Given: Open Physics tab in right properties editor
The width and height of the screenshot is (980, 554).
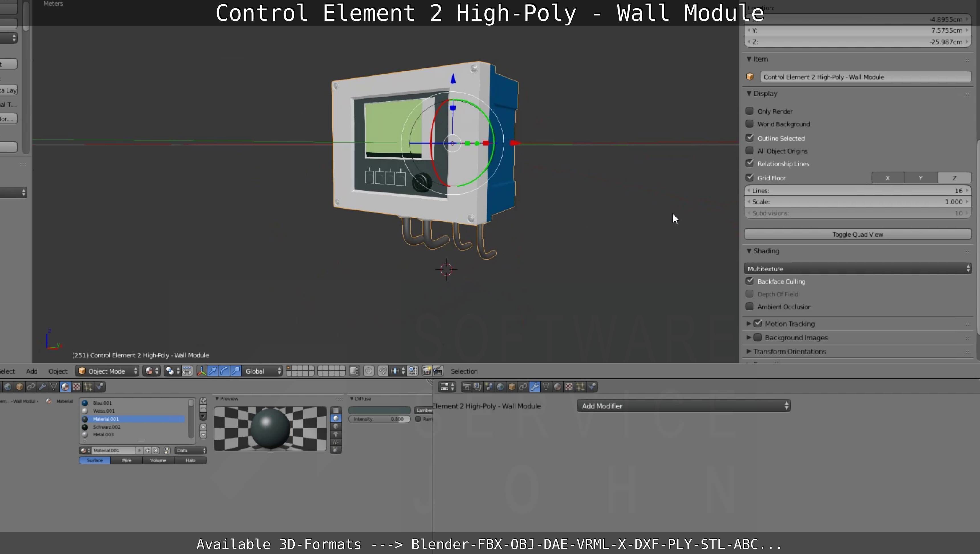Looking at the screenshot, I should (x=592, y=387).
